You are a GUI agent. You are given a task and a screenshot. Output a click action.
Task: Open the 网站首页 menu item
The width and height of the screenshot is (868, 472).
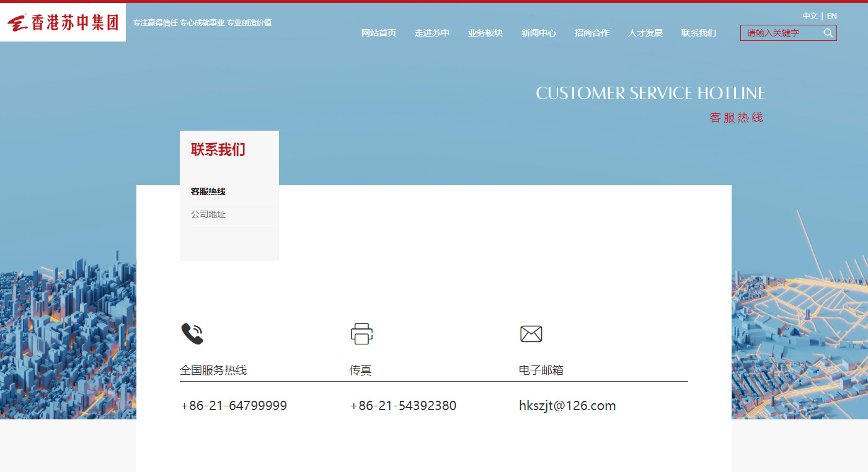(x=378, y=33)
